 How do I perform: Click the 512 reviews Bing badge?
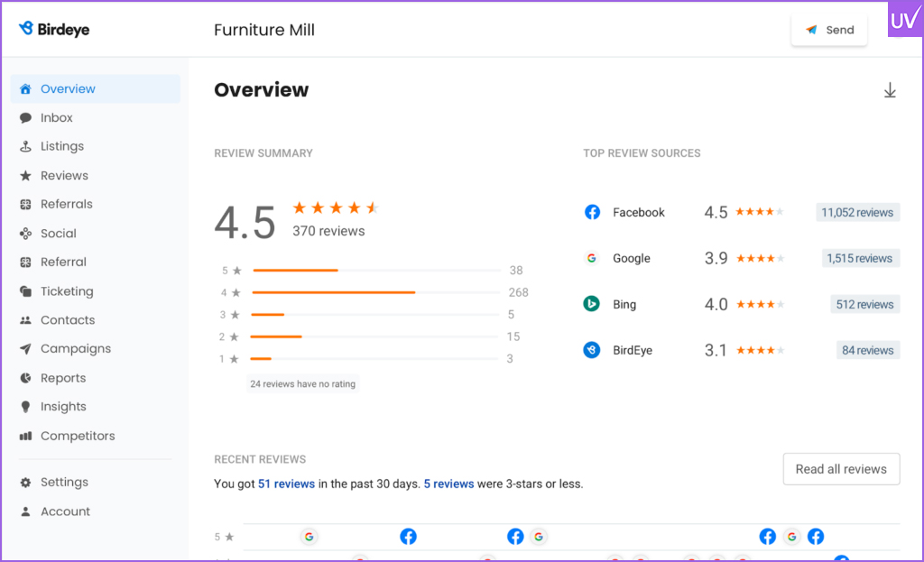pyautogui.click(x=865, y=304)
